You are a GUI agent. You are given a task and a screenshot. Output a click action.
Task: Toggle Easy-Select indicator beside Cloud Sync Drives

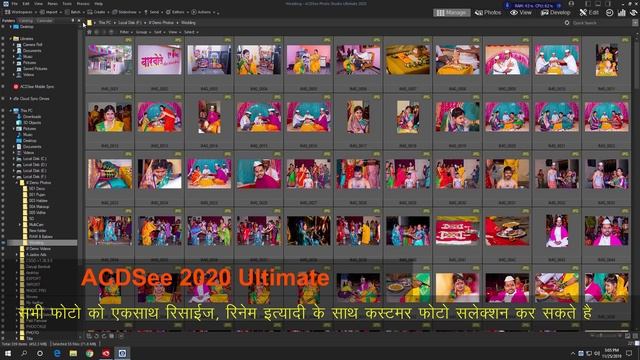pyautogui.click(x=3, y=98)
